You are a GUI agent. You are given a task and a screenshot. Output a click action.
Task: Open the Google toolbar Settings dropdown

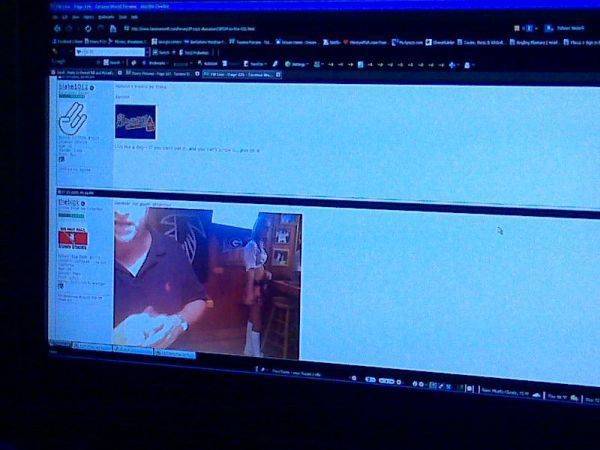tap(296, 64)
